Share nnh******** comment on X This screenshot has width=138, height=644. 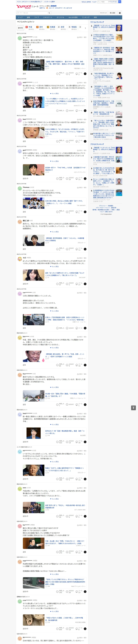pos(85,111)
